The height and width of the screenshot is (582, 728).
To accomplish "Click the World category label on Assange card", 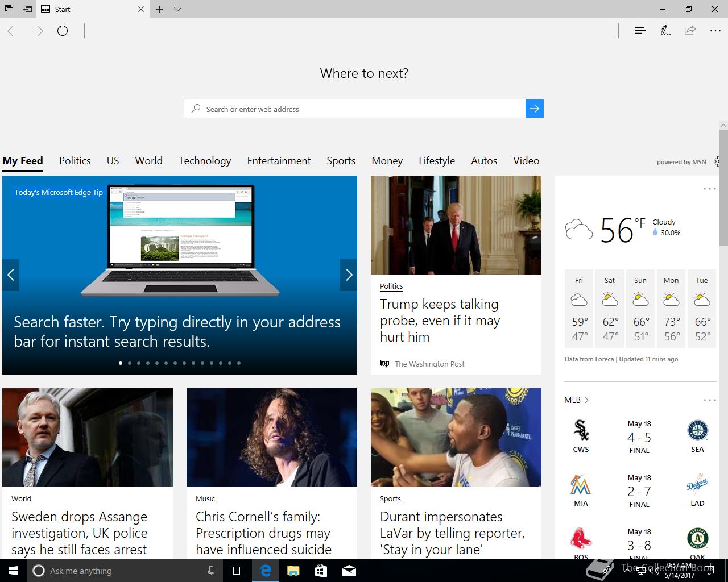I will coord(22,499).
